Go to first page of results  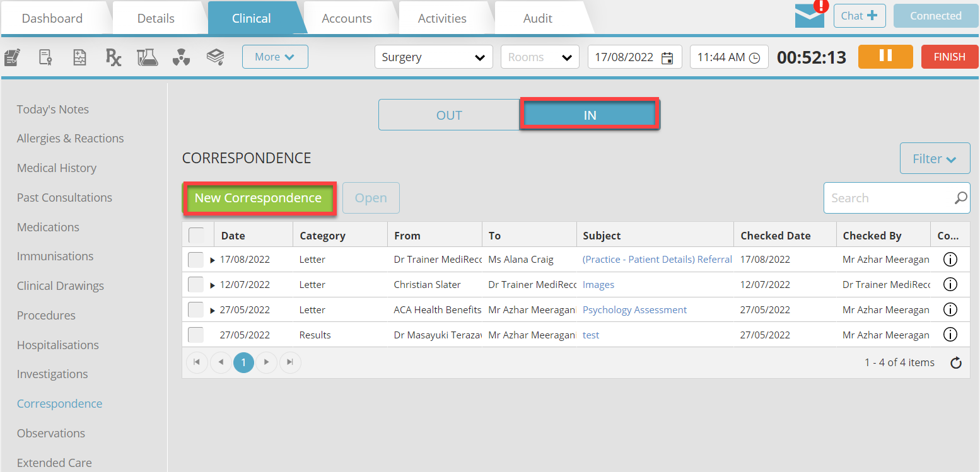coord(197,362)
